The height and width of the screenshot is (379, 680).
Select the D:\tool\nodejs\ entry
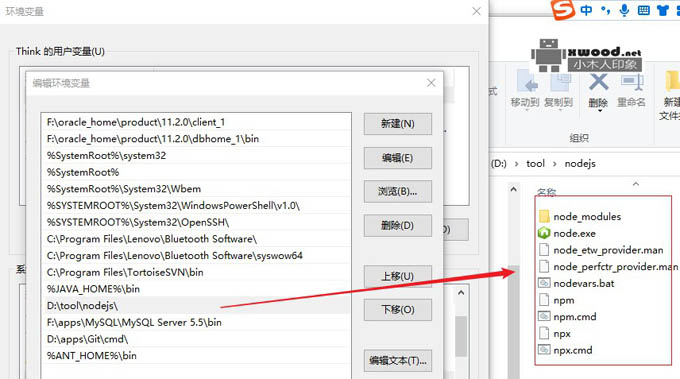click(196, 306)
